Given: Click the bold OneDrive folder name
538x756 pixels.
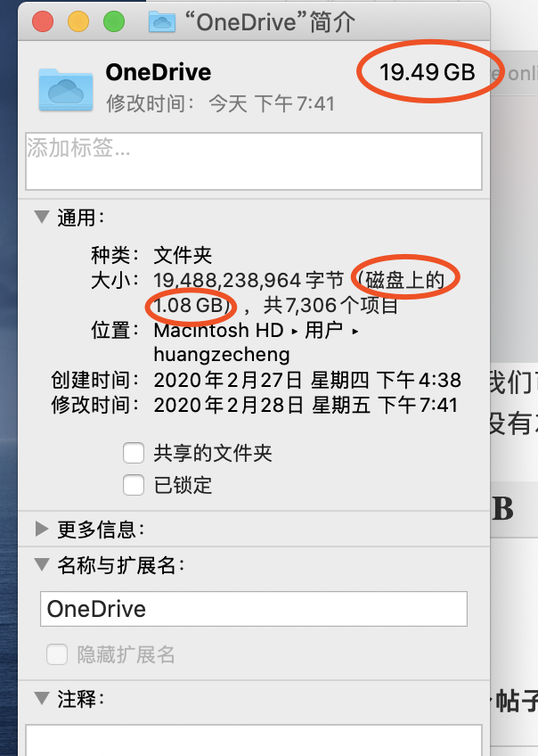Looking at the screenshot, I should [x=158, y=72].
